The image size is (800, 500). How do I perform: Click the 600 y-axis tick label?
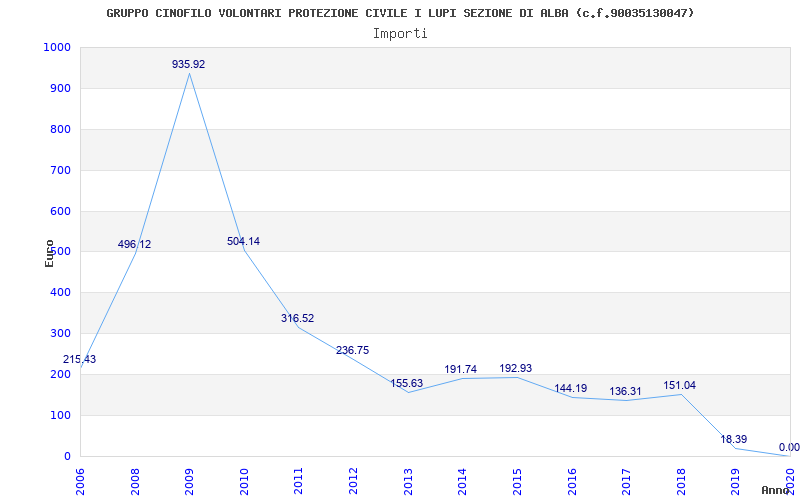tap(60, 211)
